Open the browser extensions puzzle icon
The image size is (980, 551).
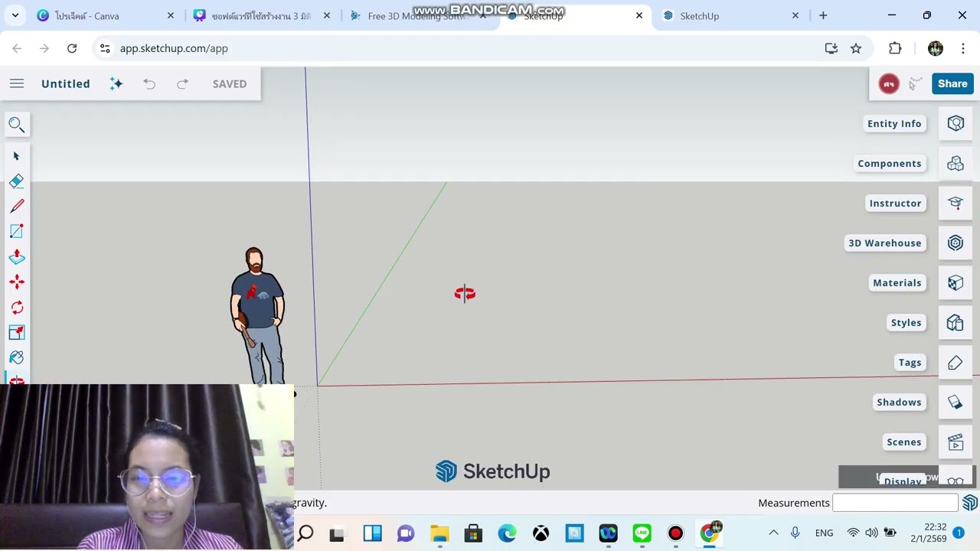pyautogui.click(x=895, y=48)
